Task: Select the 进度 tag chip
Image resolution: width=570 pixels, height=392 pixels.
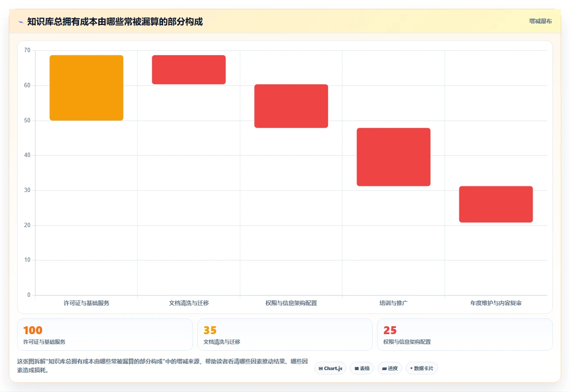Action: pyautogui.click(x=389, y=368)
